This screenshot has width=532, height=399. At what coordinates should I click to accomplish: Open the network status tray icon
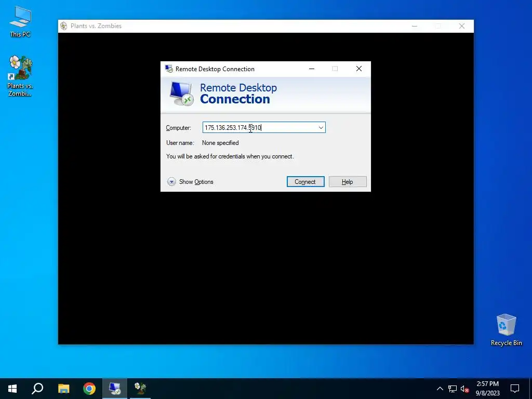(x=453, y=389)
